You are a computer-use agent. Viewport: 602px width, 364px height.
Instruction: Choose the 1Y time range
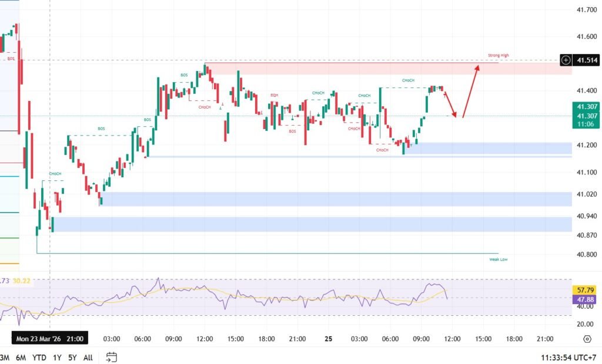(x=57, y=357)
